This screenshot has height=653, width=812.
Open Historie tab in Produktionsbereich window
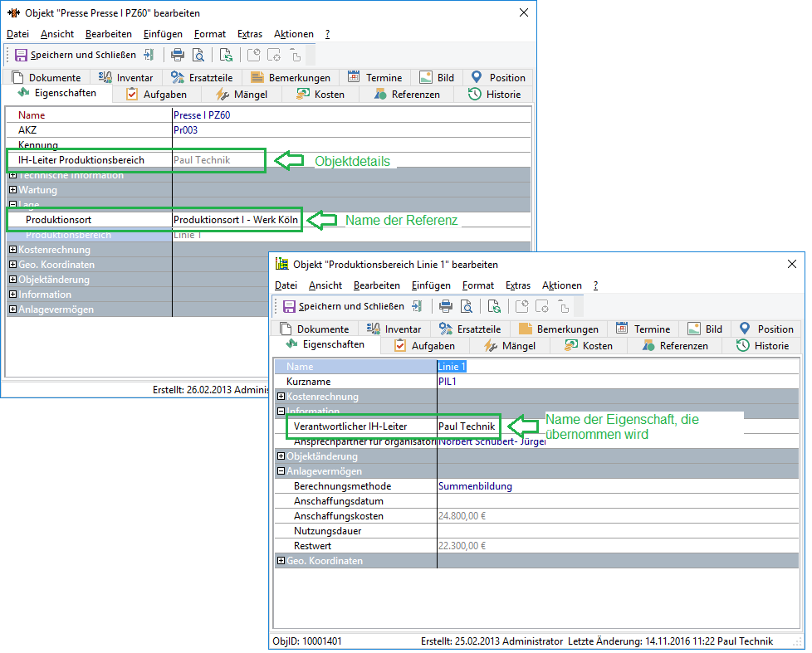coord(763,346)
